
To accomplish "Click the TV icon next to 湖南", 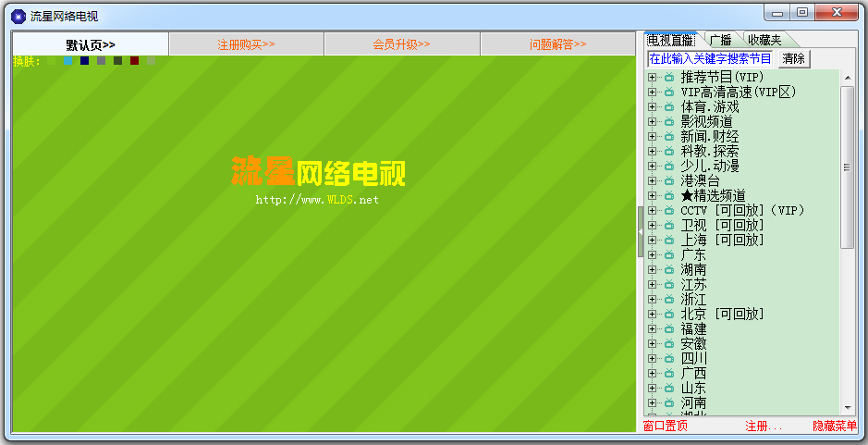I will point(668,270).
